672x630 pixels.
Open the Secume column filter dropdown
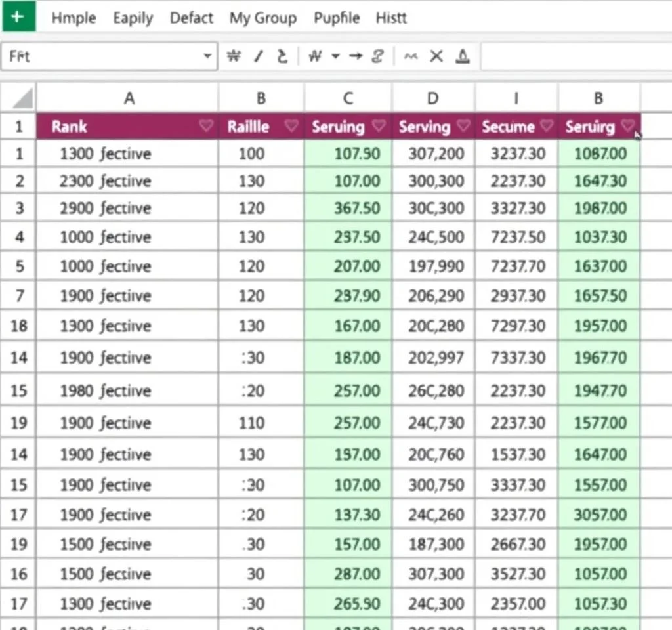point(547,126)
